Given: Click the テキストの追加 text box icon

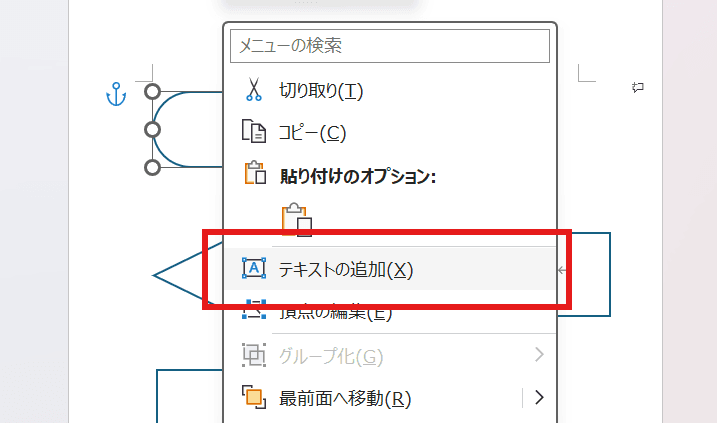Looking at the screenshot, I should pos(254,269).
